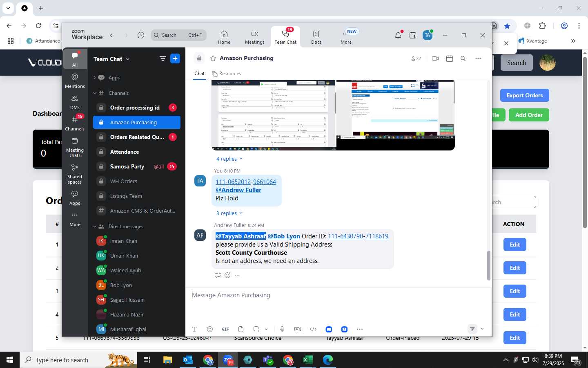Image resolution: width=588 pixels, height=368 pixels.
Task: Open the Orders Realated Qu... channel
Action: [x=137, y=137]
